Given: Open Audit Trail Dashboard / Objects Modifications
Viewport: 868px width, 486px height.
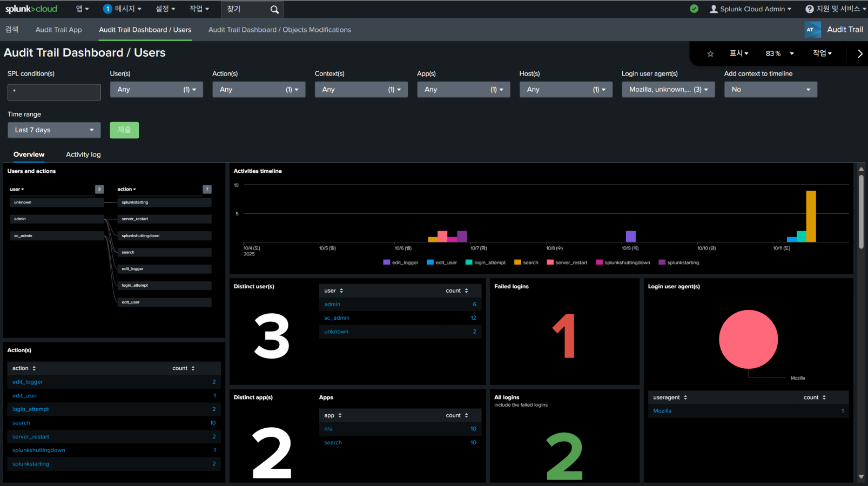Looking at the screenshot, I should 279,30.
